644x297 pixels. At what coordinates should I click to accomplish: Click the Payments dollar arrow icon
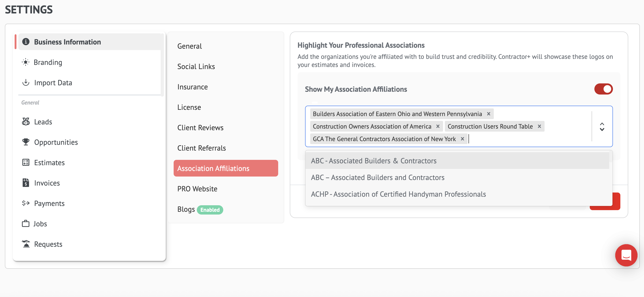(x=26, y=203)
